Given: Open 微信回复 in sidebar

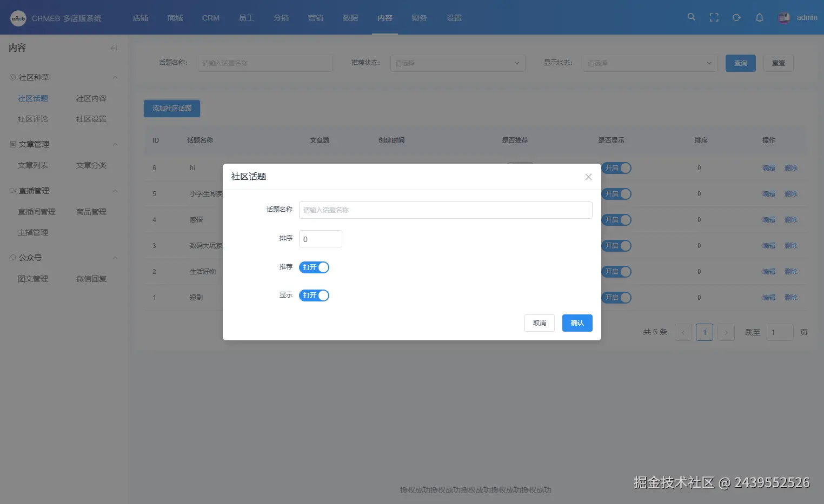Looking at the screenshot, I should (91, 279).
